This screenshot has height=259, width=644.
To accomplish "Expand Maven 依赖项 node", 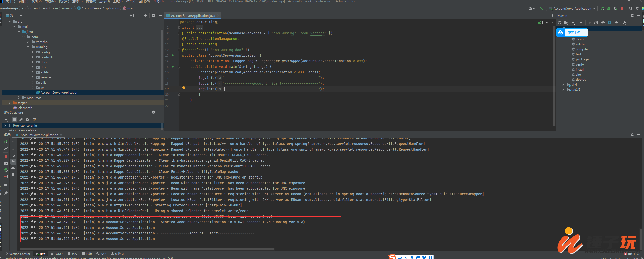I will (563, 90).
